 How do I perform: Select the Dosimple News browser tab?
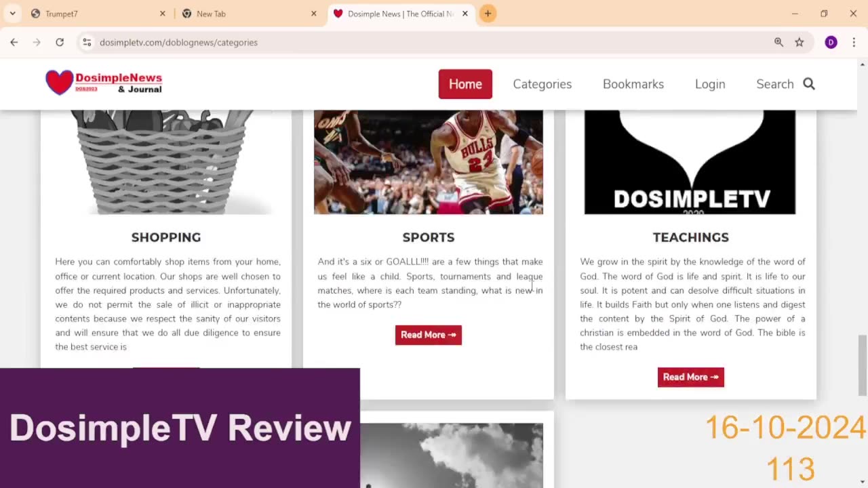(400, 14)
